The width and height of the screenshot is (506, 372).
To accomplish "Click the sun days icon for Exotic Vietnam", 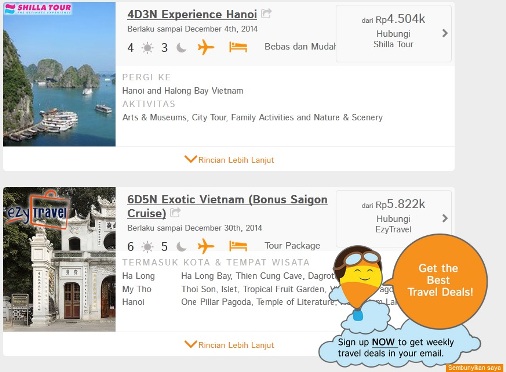I will [x=147, y=247].
